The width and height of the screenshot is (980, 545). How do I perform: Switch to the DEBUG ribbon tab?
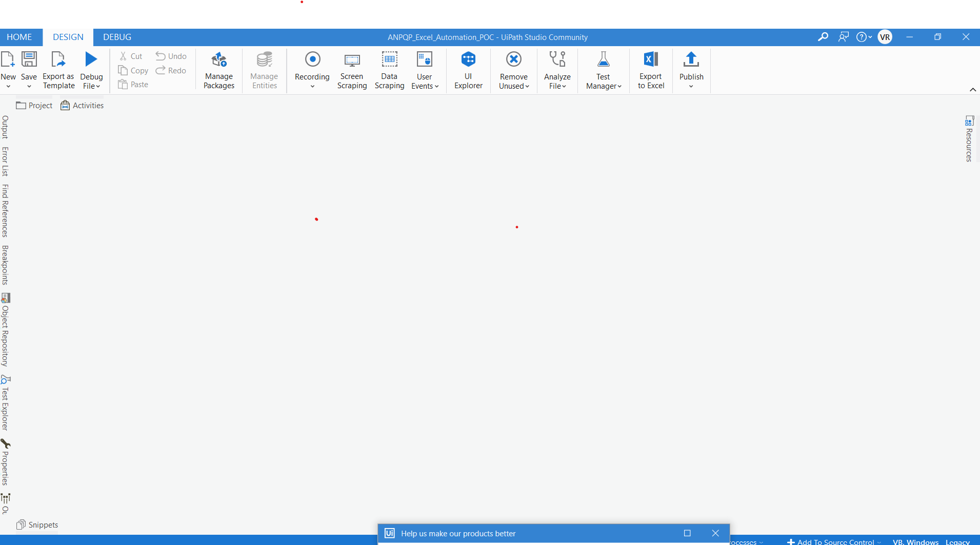116,36
